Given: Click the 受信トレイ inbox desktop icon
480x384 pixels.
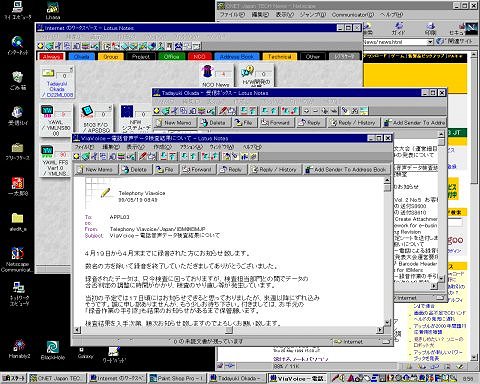Looking at the screenshot, I should 17,116.
